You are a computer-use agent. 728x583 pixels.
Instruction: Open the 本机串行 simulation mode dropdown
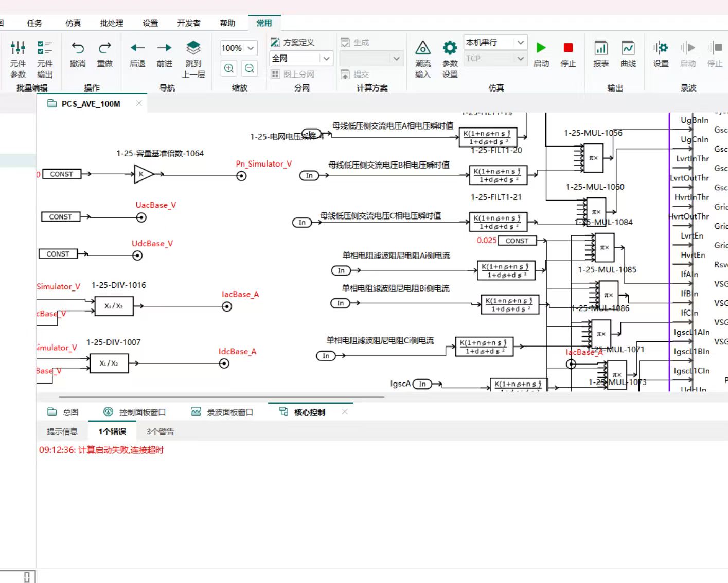[x=520, y=42]
